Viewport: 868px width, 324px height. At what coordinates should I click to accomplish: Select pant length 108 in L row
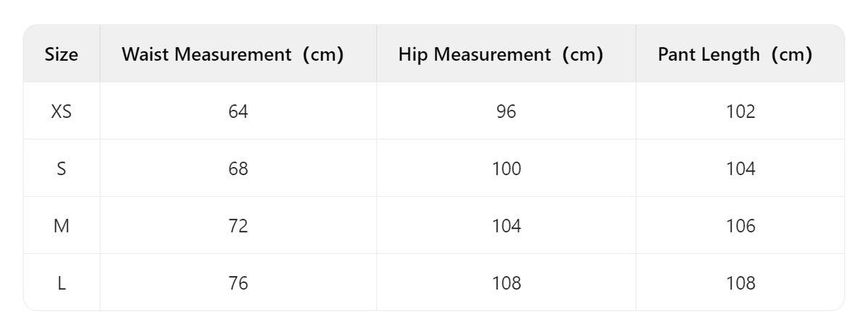point(741,283)
